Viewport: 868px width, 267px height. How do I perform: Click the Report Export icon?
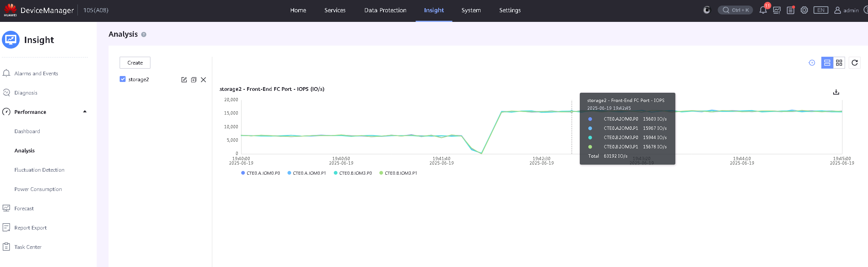click(6, 227)
